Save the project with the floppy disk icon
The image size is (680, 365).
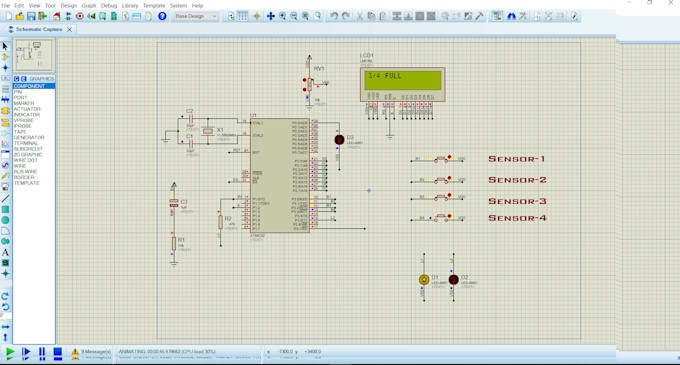coord(31,16)
